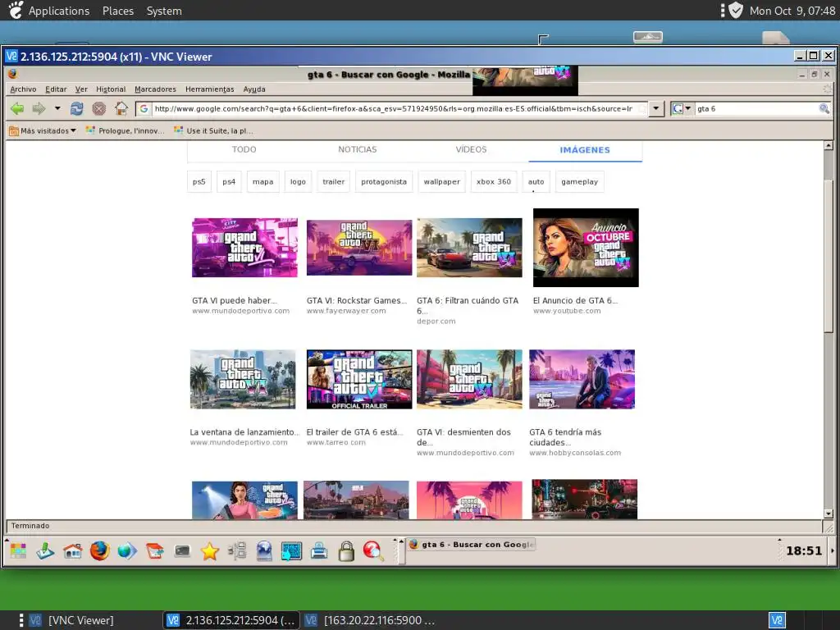Filter images by ps4 chip
Screen dimensions: 840x630
click(x=229, y=181)
